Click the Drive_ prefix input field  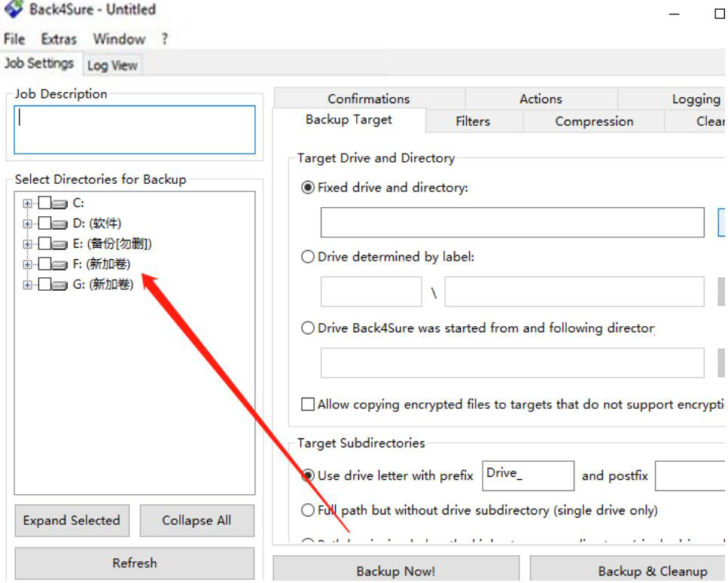pyautogui.click(x=528, y=476)
